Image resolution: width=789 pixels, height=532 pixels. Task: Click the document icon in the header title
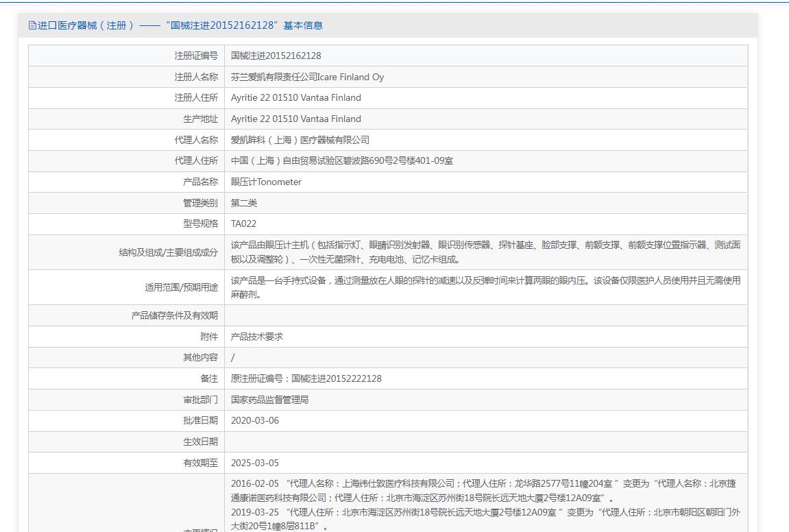click(32, 25)
